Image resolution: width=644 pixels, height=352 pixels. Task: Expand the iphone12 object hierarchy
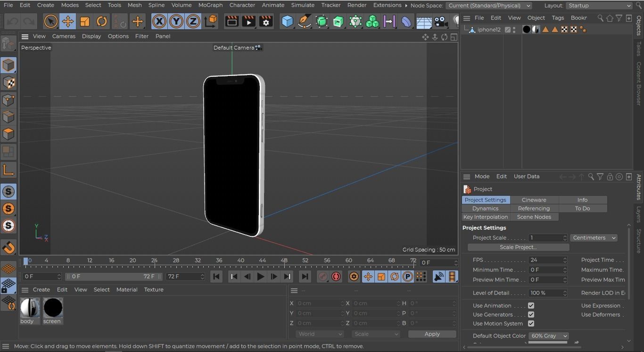click(466, 29)
